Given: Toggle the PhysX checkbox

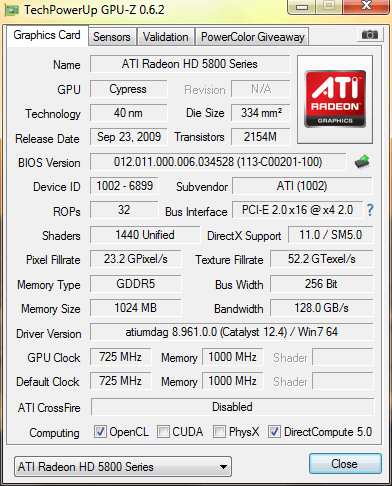Looking at the screenshot, I should pyautogui.click(x=219, y=432).
